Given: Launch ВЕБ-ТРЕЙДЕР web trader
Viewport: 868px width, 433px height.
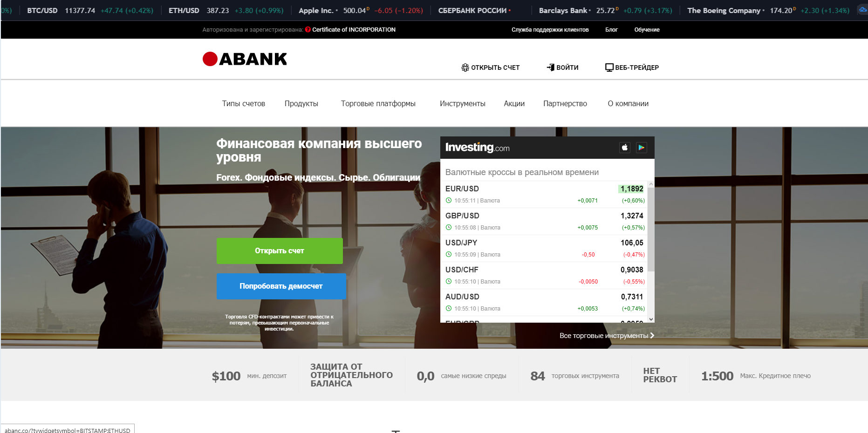Looking at the screenshot, I should [632, 68].
